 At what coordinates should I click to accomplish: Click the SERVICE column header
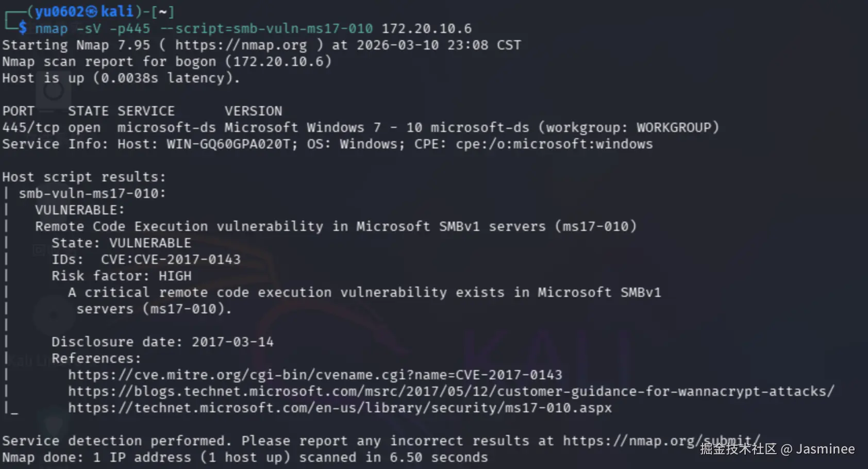146,111
